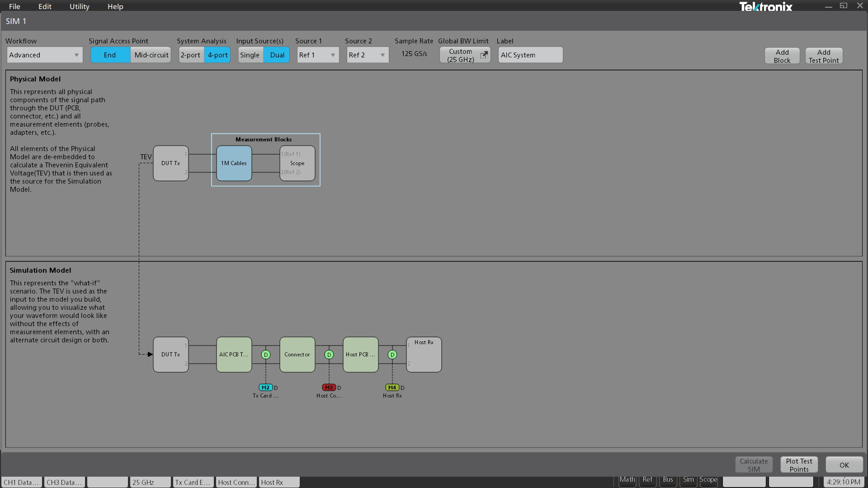Open the Utility menu

tap(79, 6)
